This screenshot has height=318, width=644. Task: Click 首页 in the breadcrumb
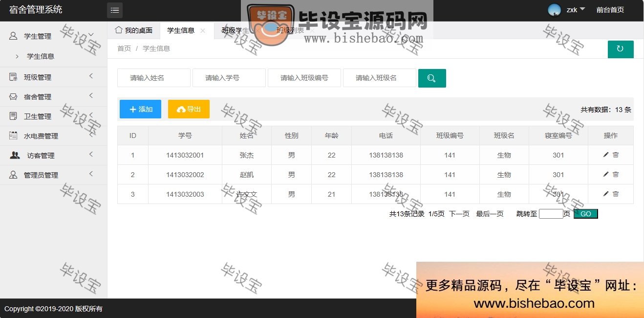tap(124, 48)
